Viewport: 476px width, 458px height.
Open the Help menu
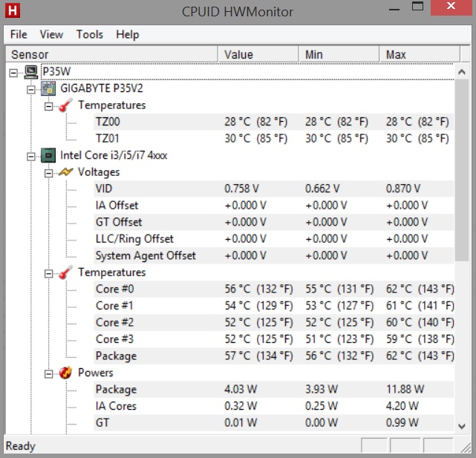click(x=128, y=35)
